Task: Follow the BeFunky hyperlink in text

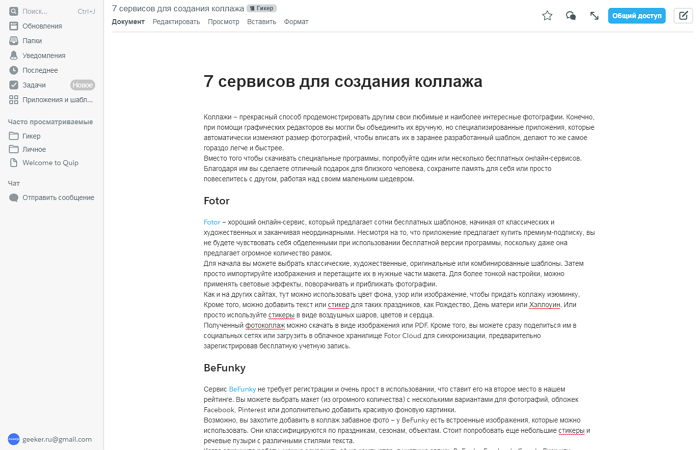Action: [x=242, y=388]
